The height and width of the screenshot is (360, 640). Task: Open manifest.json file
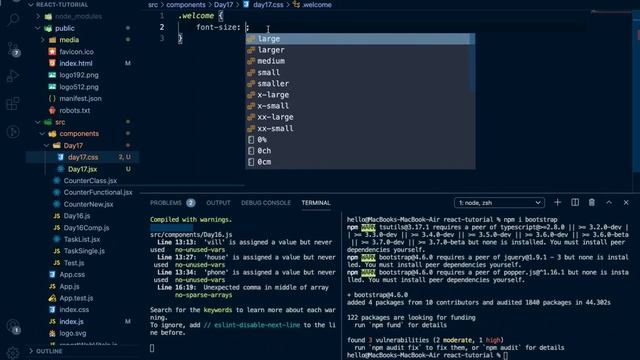point(80,98)
